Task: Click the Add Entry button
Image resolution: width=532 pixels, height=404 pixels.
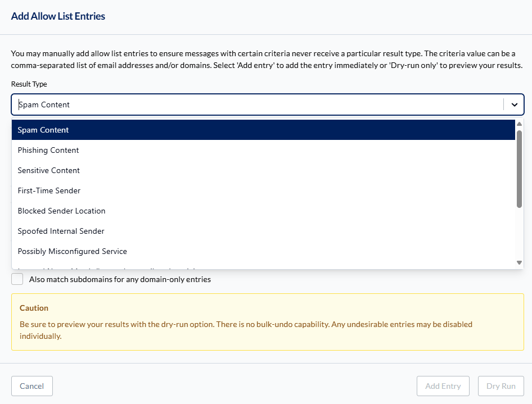Action: (443, 386)
